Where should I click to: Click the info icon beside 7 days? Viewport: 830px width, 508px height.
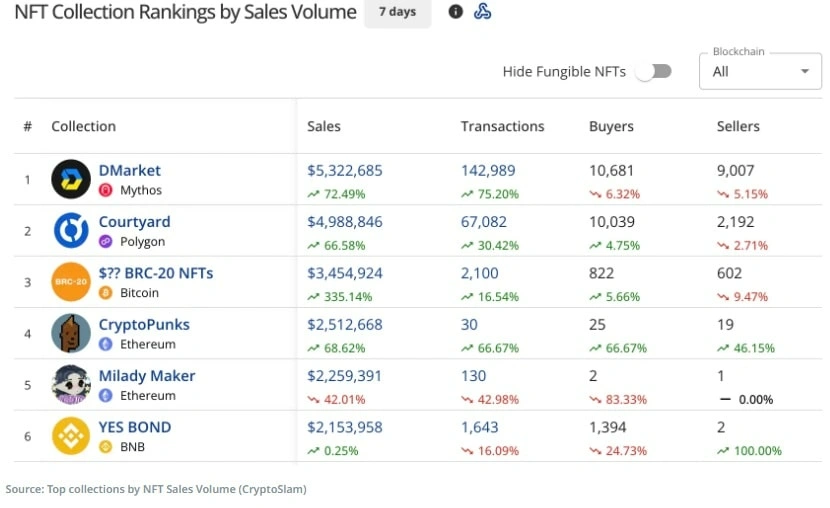point(455,12)
